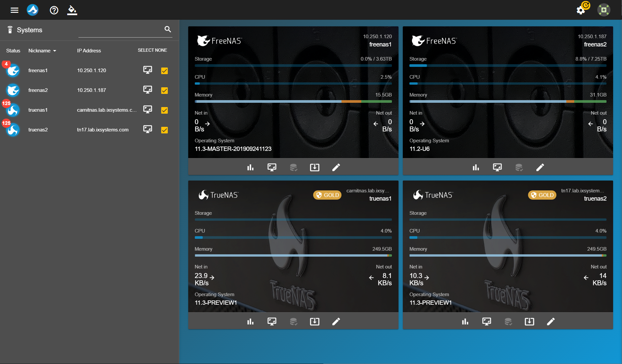The width and height of the screenshot is (622, 364).
Task: Click truenas1 status icon with 125 alerts
Action: click(x=13, y=110)
